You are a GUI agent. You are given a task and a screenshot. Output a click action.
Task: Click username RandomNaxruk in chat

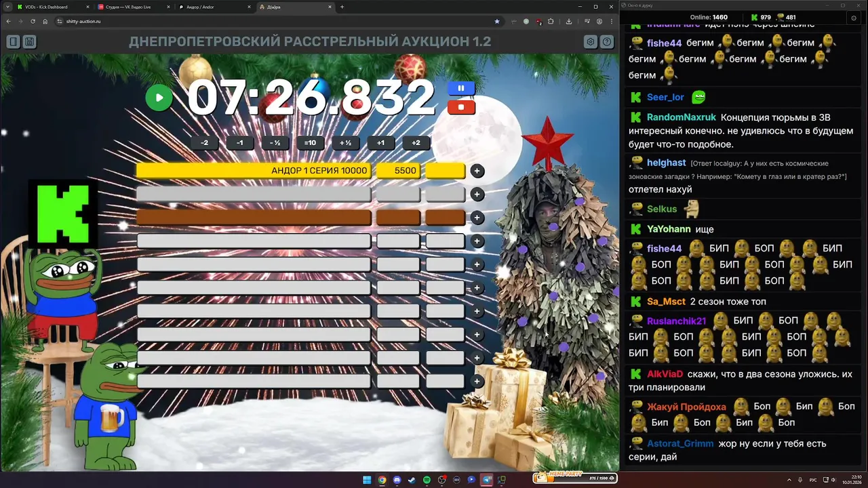pos(681,117)
